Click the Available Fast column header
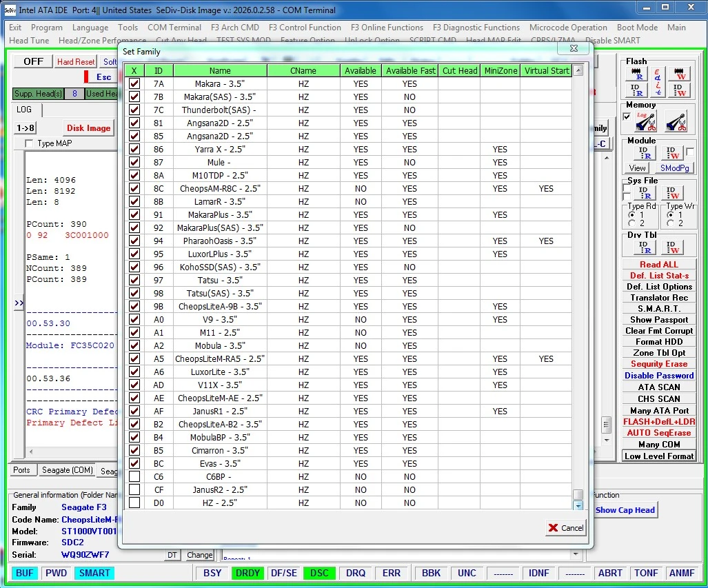 (x=410, y=70)
